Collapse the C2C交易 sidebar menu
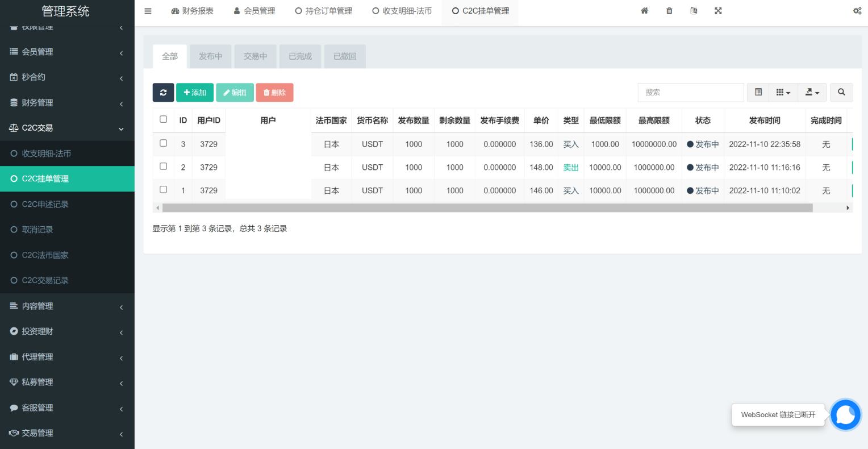868x449 pixels. pyautogui.click(x=67, y=128)
